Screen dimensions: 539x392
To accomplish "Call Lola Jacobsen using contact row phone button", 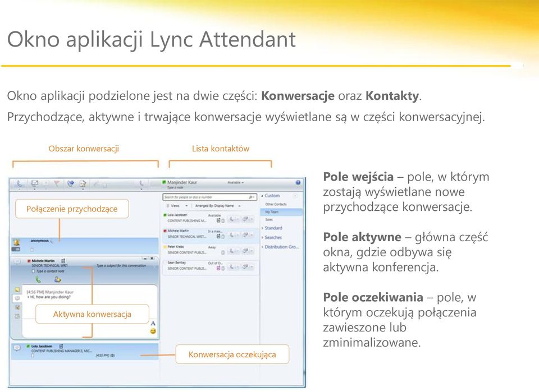I will click(x=232, y=219).
